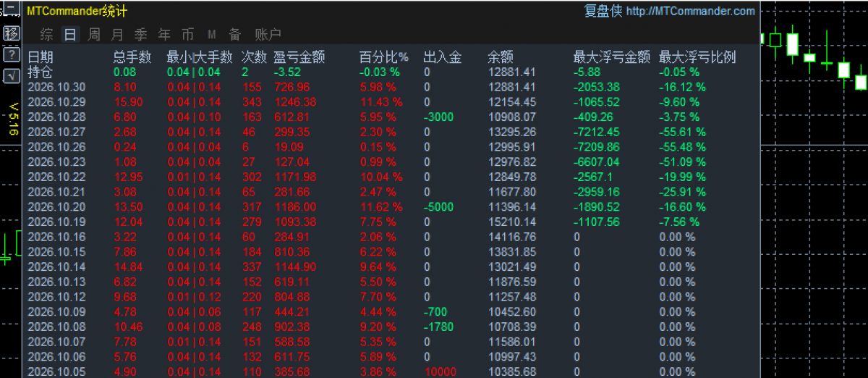The image size is (868, 378).
Task: Click the 最大浮亏比例 column header
Action: (x=697, y=57)
